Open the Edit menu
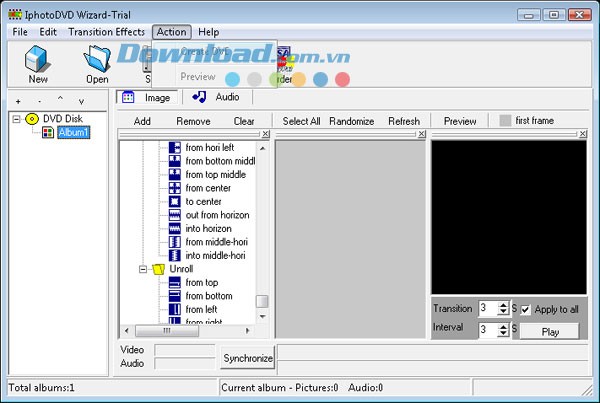 (x=48, y=32)
